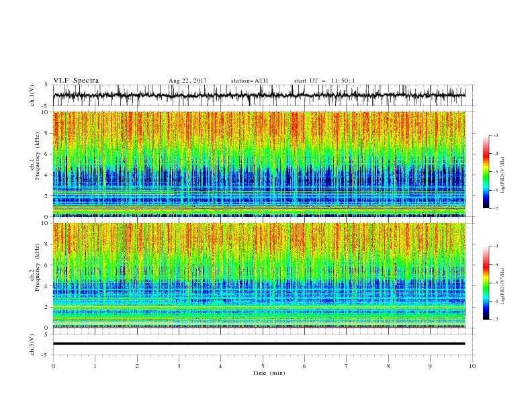The image size is (532, 411).
Task: Select the log(PSD) label beside ch.1 color bar
Action: tap(502, 175)
